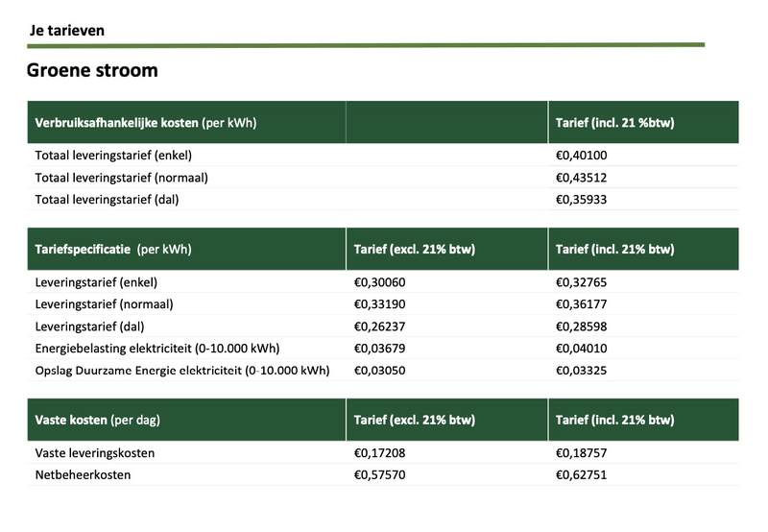Click the €0,43512 rate value
The image size is (768, 532).
pyautogui.click(x=582, y=178)
